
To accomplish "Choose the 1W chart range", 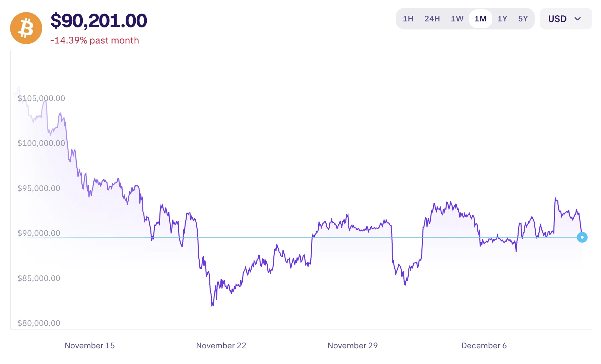I will 457,19.
